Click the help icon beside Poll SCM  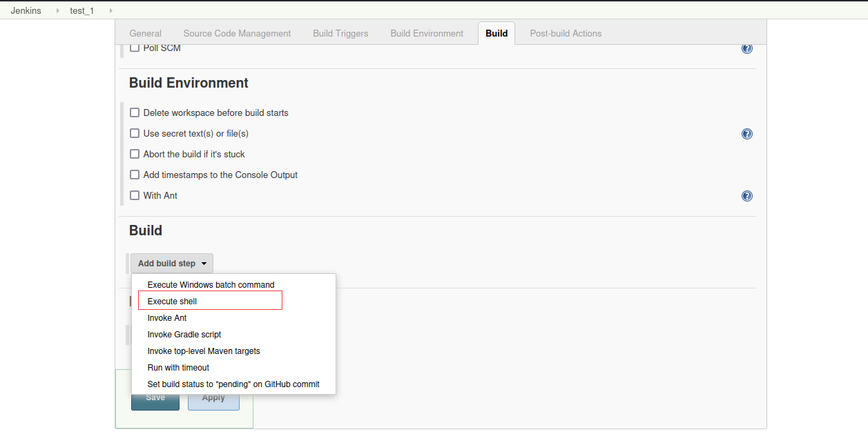[746, 48]
